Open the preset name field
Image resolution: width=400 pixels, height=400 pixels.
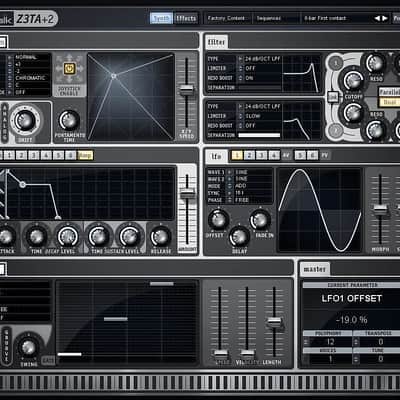pos(337,18)
